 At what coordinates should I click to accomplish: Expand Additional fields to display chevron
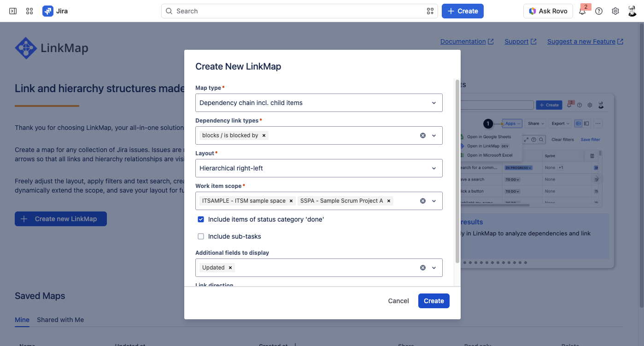pos(434,268)
